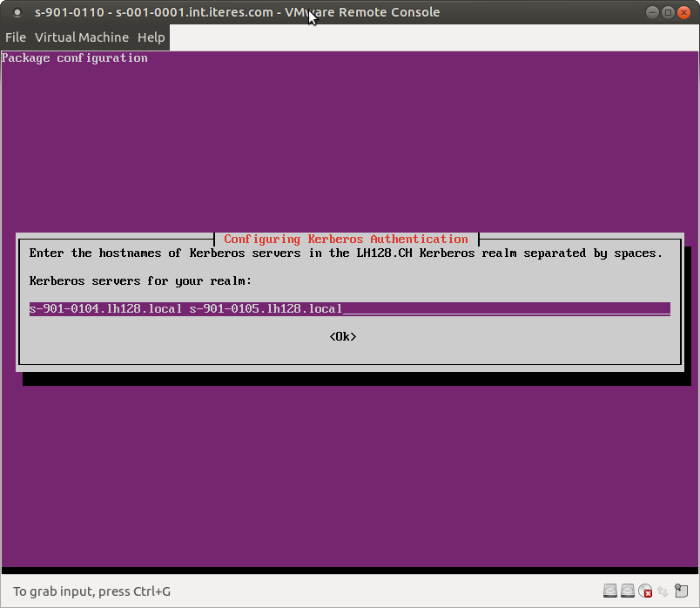The width and height of the screenshot is (700, 608).
Task: Open the Help menu
Action: (151, 37)
